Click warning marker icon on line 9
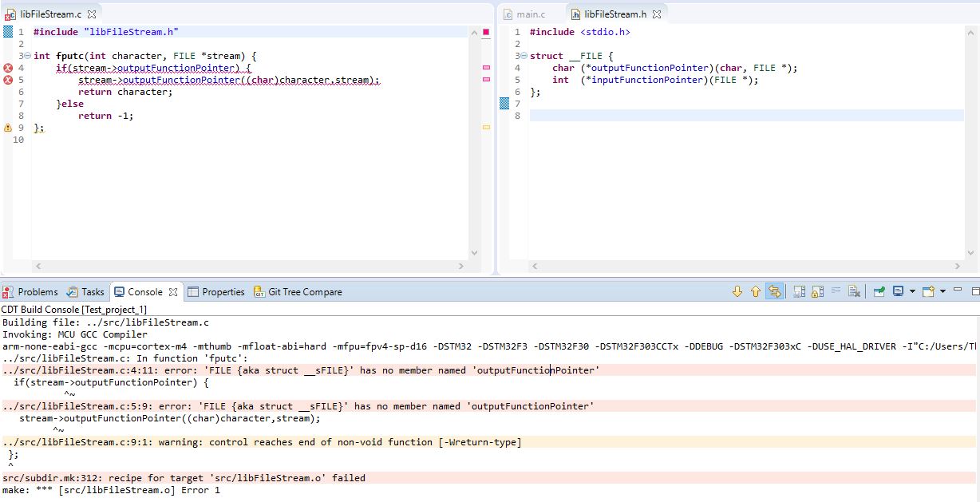The width and height of the screenshot is (980, 502). (x=8, y=128)
